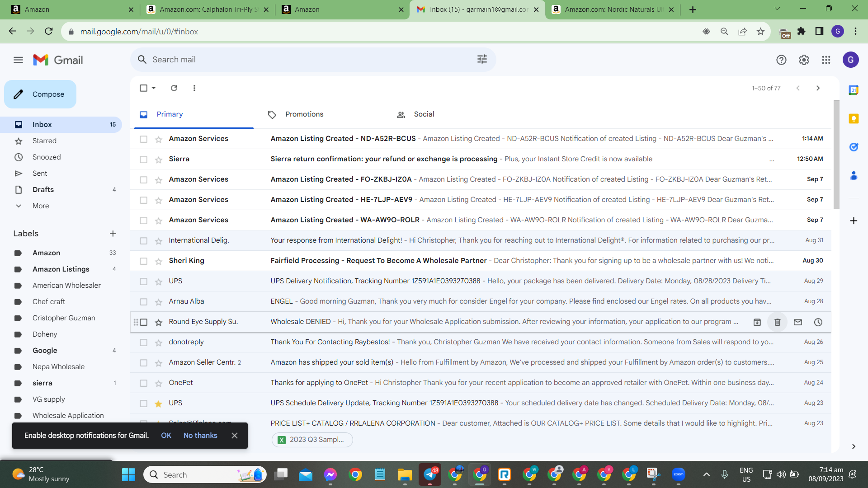This screenshot has width=868, height=488.
Task: Switch to the Nordic Naturals Amazon browser tab
Action: click(x=613, y=9)
